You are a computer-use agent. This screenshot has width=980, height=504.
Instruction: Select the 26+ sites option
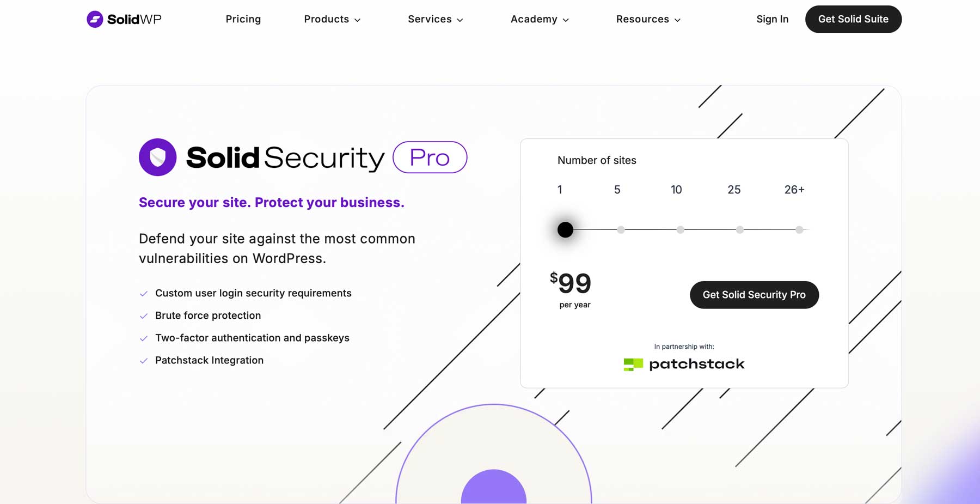point(799,229)
